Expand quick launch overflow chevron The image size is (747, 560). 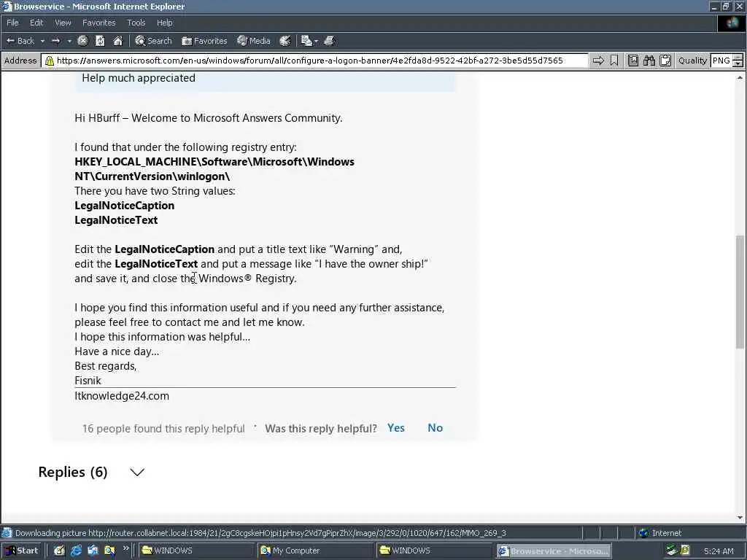click(x=125, y=548)
